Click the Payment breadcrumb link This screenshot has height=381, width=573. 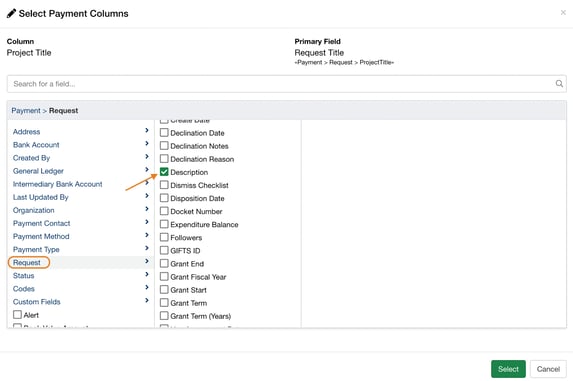(26, 111)
